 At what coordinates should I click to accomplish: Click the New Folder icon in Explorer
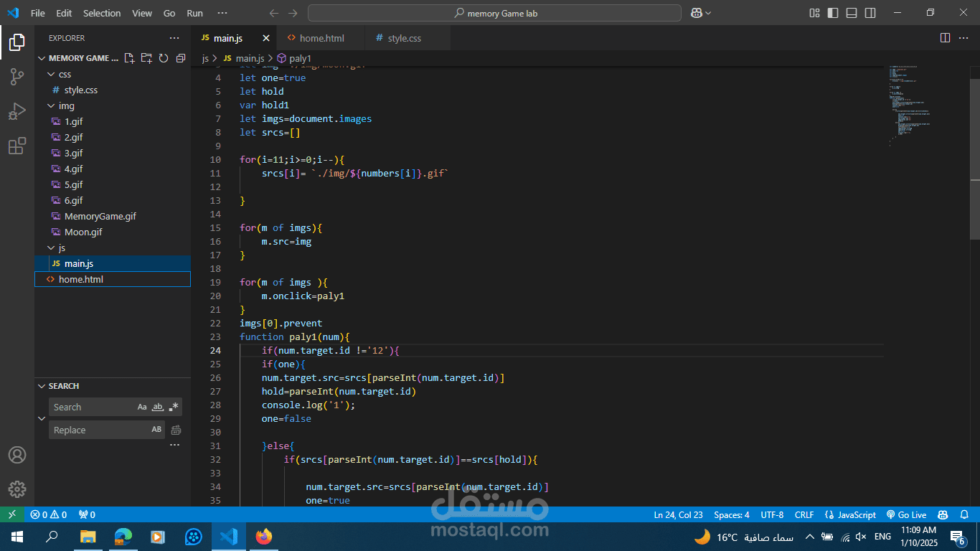146,58
